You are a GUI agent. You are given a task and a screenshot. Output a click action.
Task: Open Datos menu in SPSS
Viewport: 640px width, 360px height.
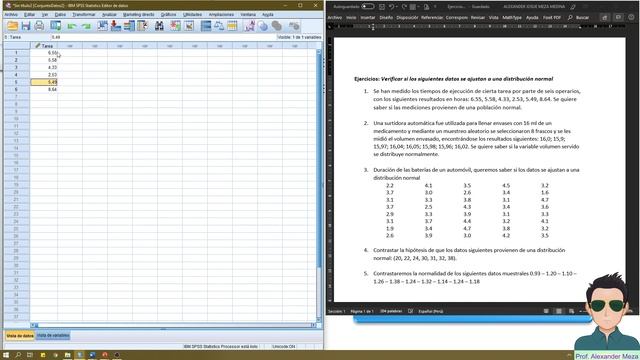point(60,14)
